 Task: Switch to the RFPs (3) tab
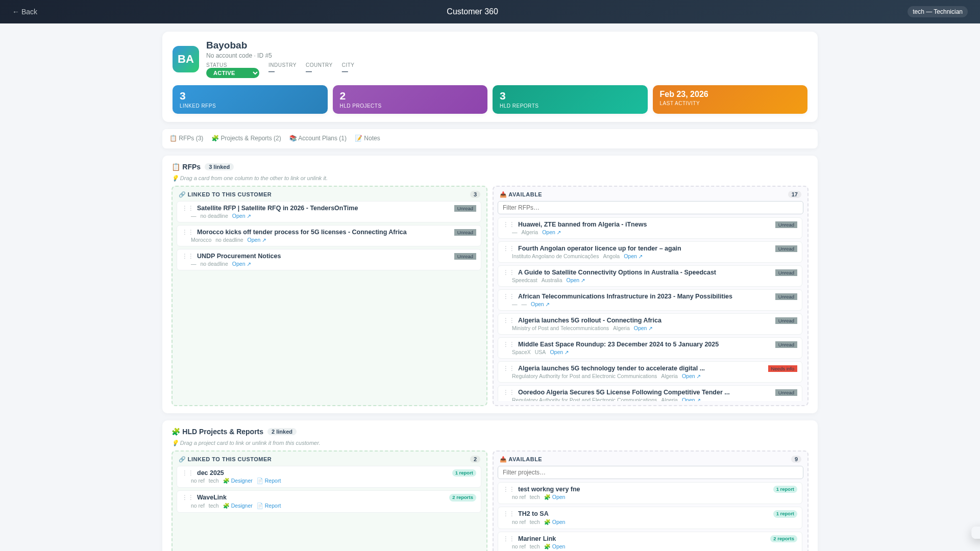(186, 138)
